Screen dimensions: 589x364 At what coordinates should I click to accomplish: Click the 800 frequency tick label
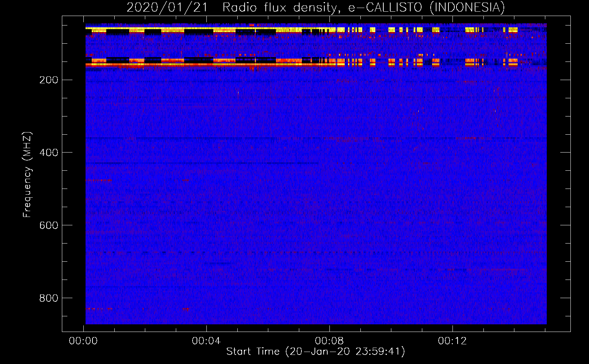click(x=49, y=298)
